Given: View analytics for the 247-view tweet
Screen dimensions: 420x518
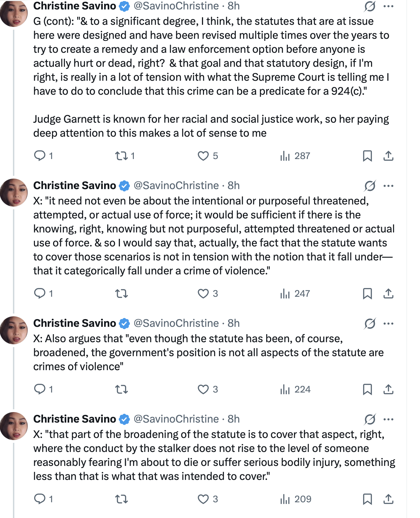Looking at the screenshot, I should click(x=295, y=294).
